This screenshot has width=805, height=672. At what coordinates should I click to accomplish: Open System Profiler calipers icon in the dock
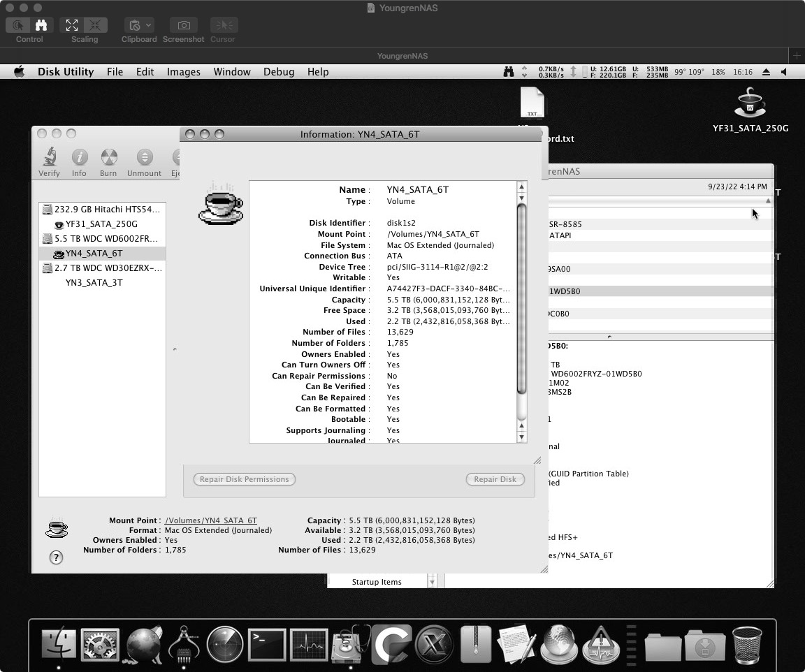(184, 644)
